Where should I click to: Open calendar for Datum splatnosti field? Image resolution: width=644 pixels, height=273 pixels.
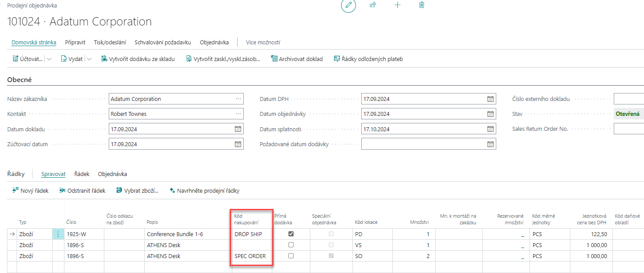pyautogui.click(x=490, y=129)
